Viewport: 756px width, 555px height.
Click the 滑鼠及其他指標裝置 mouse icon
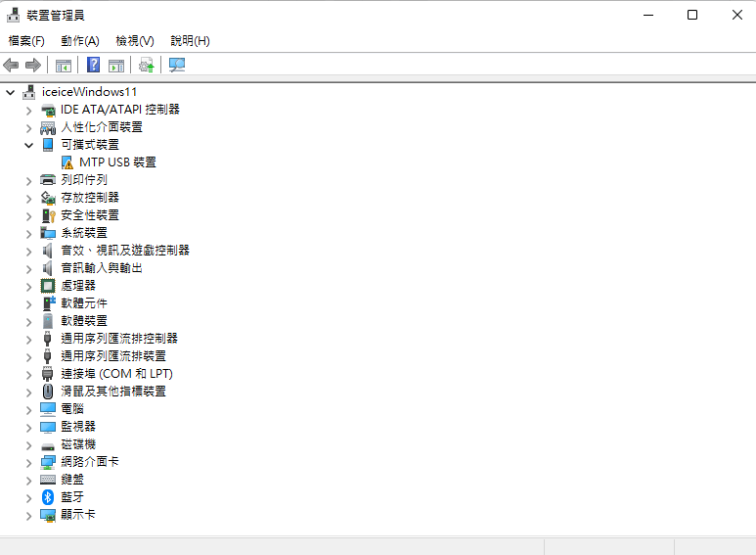pyautogui.click(x=48, y=392)
